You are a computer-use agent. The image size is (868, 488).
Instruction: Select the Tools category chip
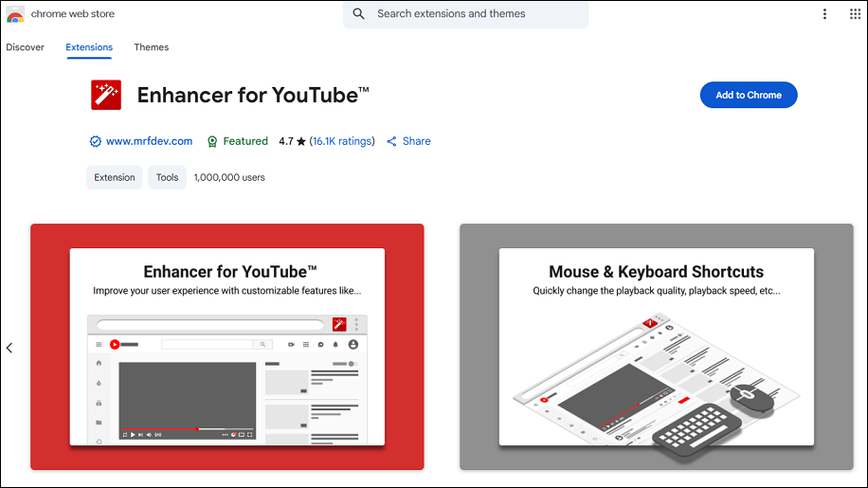[x=167, y=177]
